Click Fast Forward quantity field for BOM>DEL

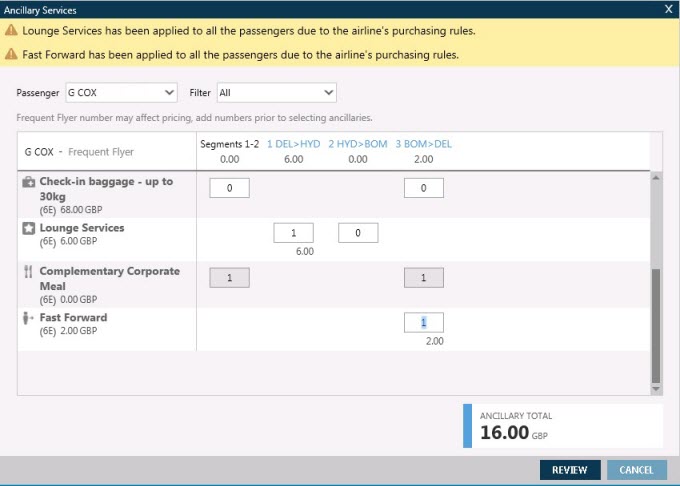tap(423, 322)
